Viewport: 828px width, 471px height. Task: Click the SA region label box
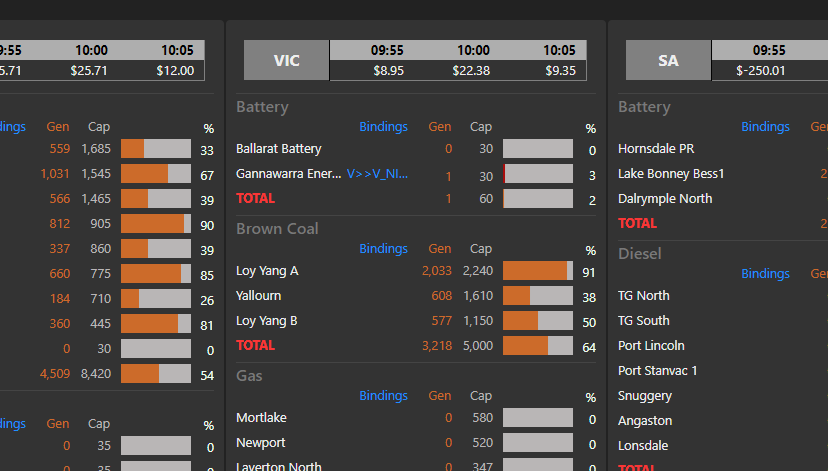tap(668, 60)
